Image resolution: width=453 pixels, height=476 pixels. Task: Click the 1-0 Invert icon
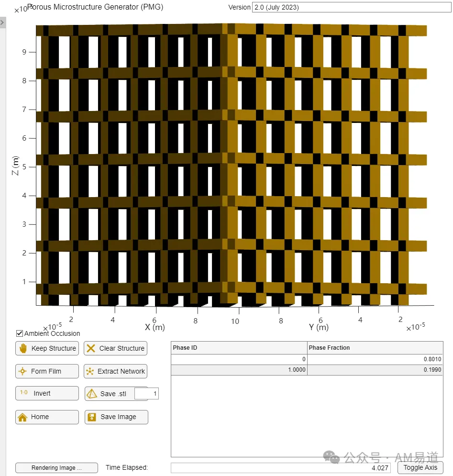(24, 392)
